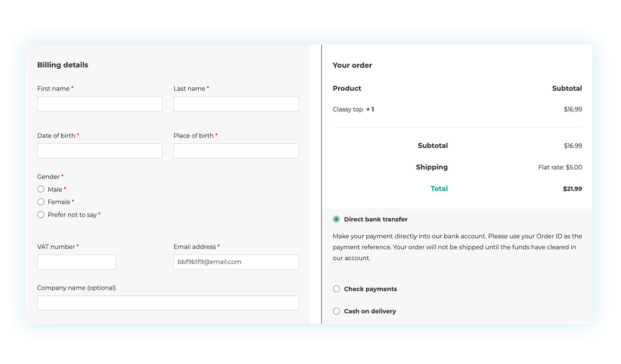Click the Billing details heading
Screen dimensions: 621x364
(x=63, y=64)
